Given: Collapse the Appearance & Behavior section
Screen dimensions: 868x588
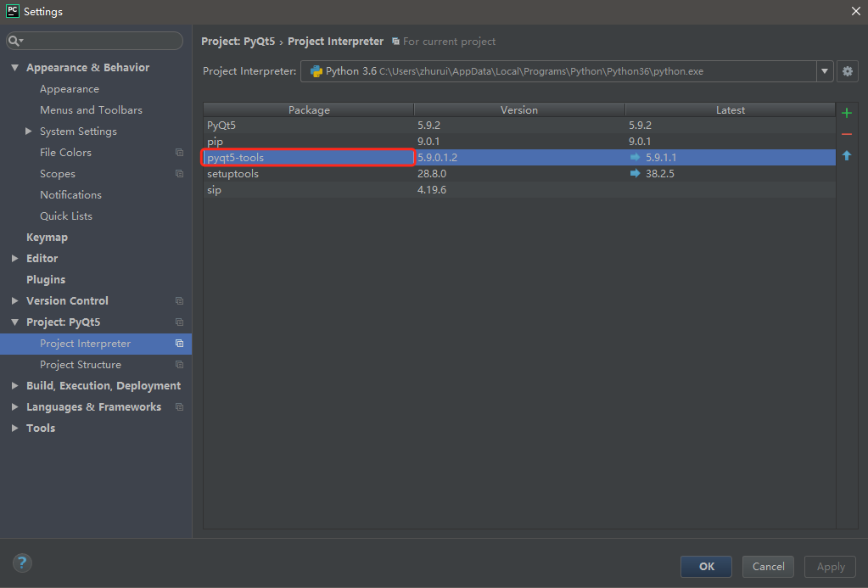Looking at the screenshot, I should 14,67.
